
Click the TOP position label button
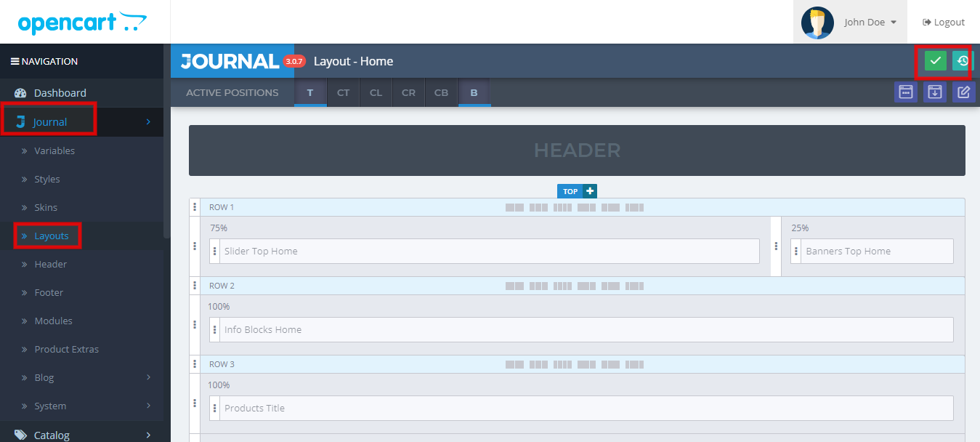tap(570, 191)
